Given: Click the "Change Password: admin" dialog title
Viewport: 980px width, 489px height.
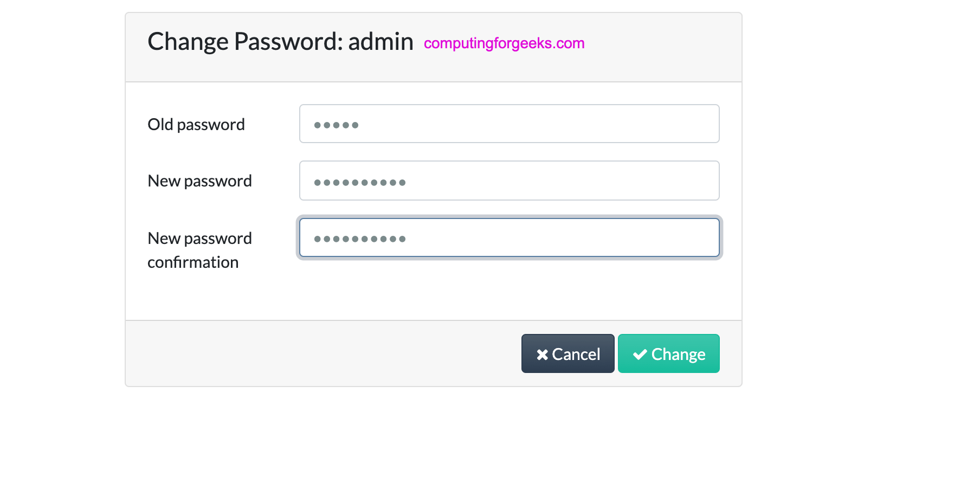Looking at the screenshot, I should (280, 42).
